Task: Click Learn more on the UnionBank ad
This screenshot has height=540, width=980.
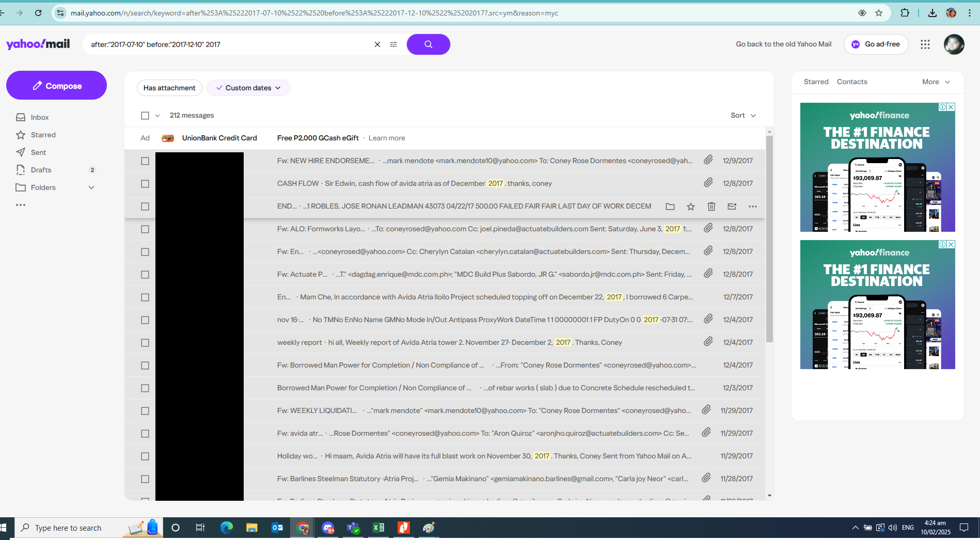Action: (387, 138)
